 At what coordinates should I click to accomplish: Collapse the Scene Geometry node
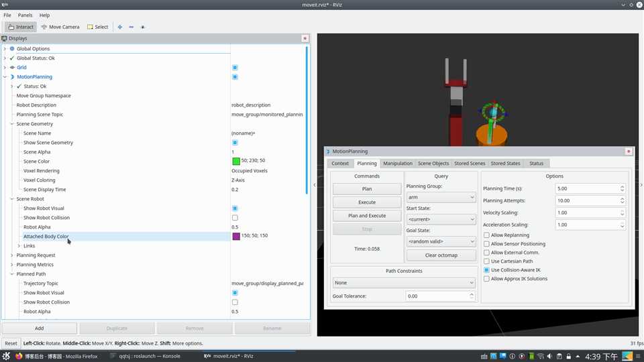click(12, 123)
